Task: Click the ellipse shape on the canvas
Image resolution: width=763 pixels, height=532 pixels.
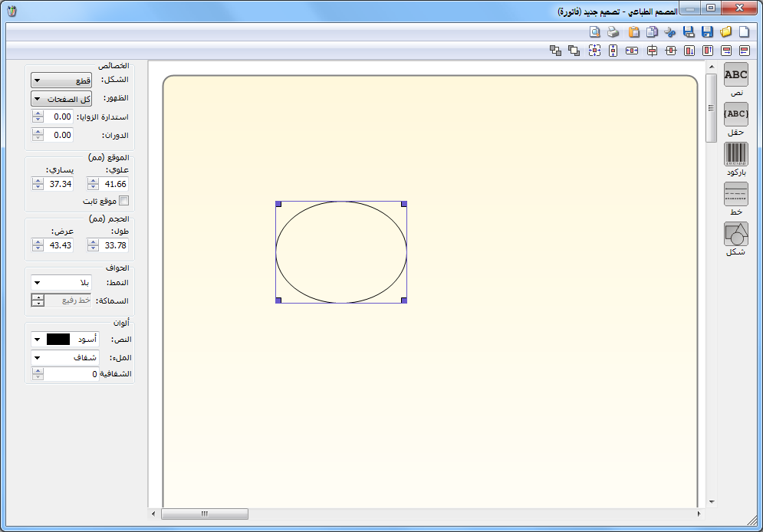Action: 341,252
